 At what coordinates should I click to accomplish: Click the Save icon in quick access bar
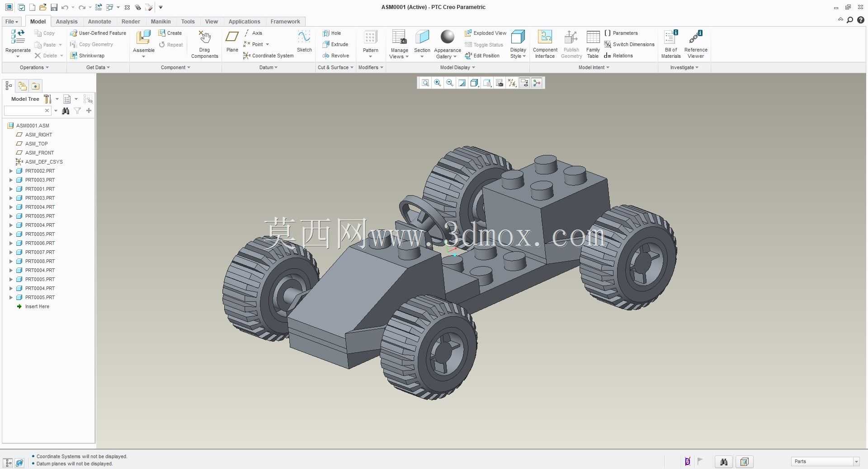click(54, 7)
